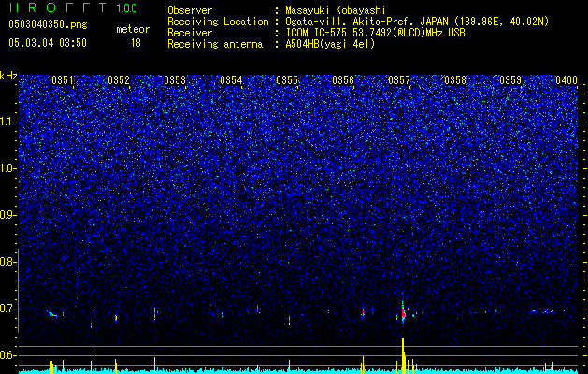588x374 pixels.
Task: Click the 0356 time marker
Action: tap(343, 80)
